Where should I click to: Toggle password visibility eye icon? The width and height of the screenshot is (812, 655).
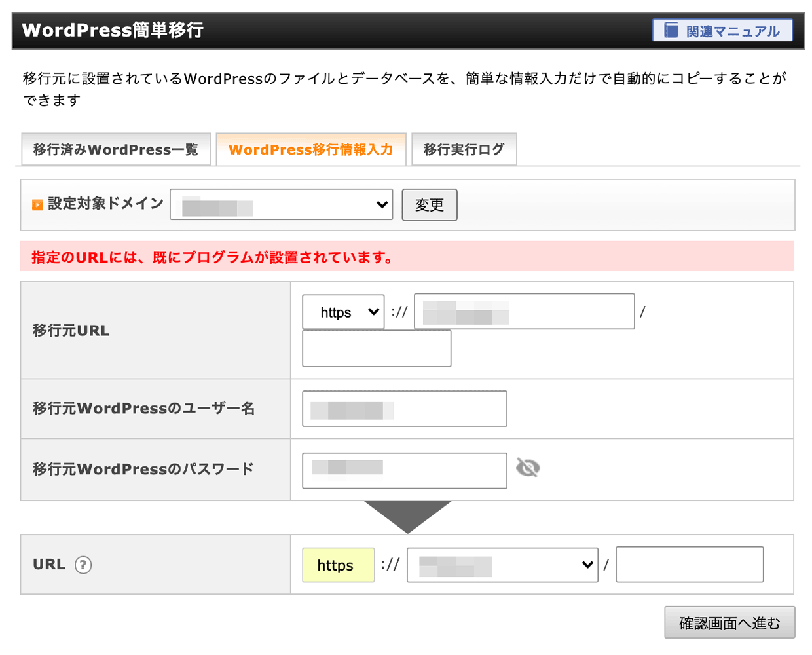(528, 468)
